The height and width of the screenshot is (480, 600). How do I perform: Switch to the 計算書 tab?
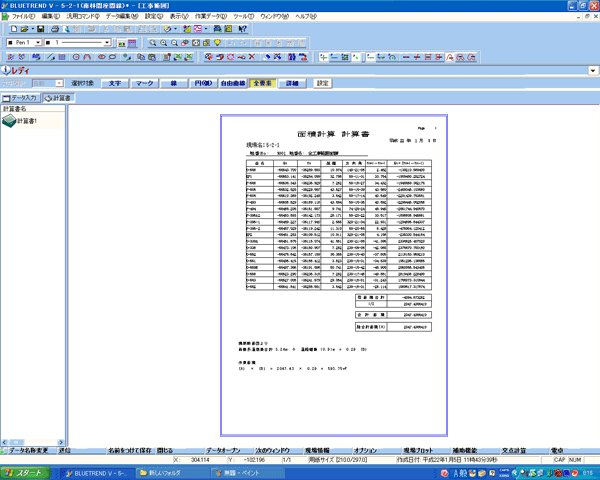58,98
